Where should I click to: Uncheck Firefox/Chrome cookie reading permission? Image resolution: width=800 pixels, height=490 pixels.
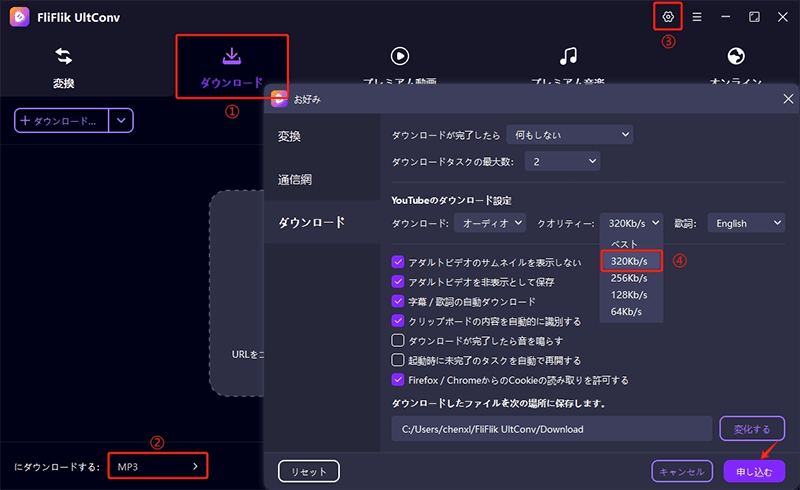click(397, 380)
